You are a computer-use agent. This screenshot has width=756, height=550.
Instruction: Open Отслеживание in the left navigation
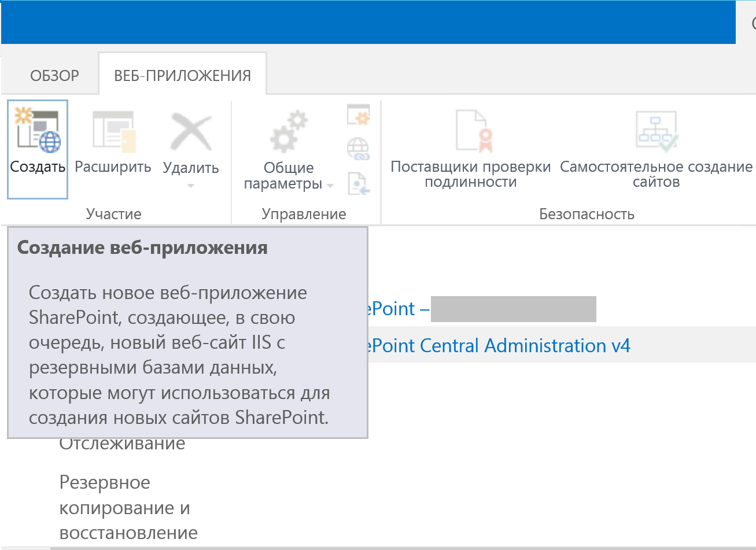pyautogui.click(x=122, y=444)
